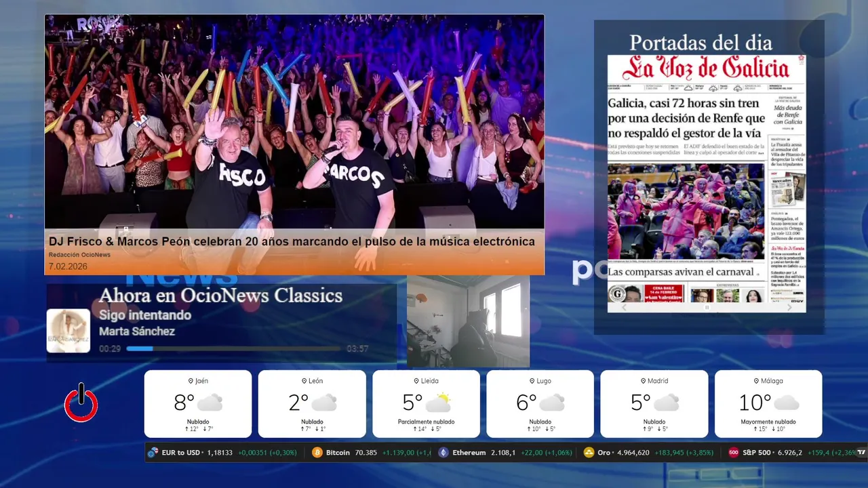Click the 7.02.2026 article date
The image size is (868, 488).
68,266
